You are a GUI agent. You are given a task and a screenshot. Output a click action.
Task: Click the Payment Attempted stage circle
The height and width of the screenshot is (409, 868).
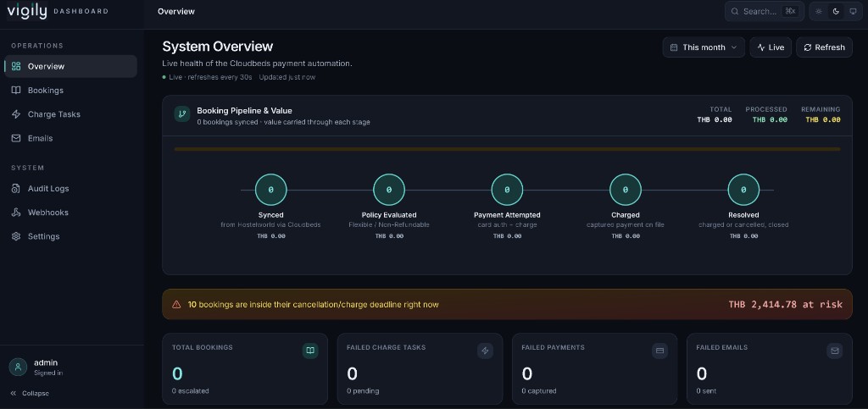pyautogui.click(x=507, y=190)
